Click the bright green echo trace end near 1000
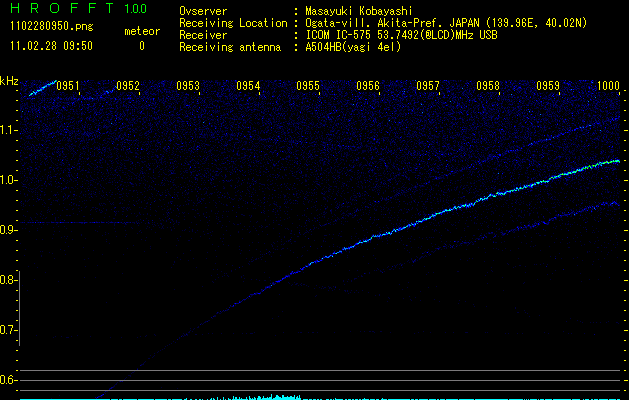 click(x=614, y=161)
